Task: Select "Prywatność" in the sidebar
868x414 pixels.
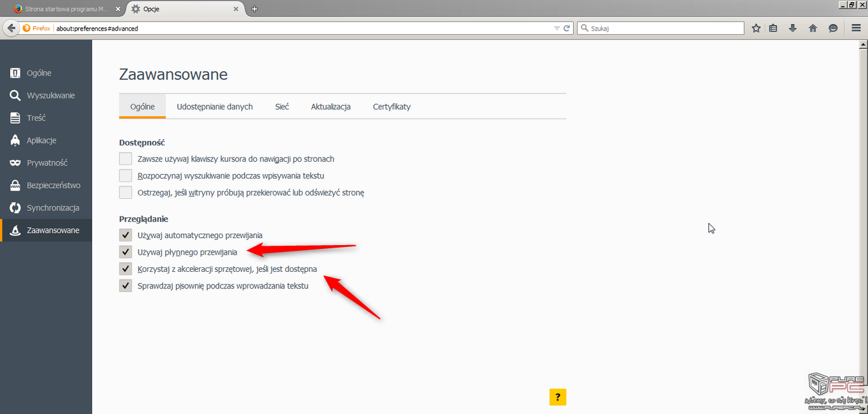Action: (47, 163)
